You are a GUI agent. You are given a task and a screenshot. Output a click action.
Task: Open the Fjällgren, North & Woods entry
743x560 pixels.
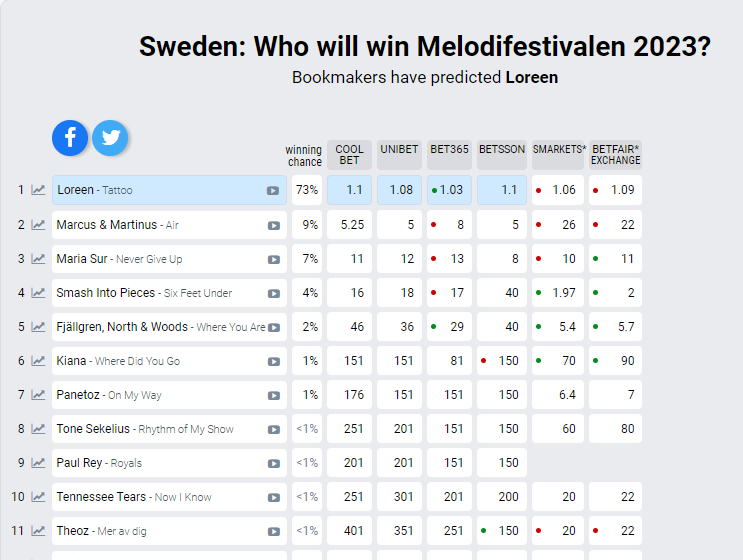point(160,327)
